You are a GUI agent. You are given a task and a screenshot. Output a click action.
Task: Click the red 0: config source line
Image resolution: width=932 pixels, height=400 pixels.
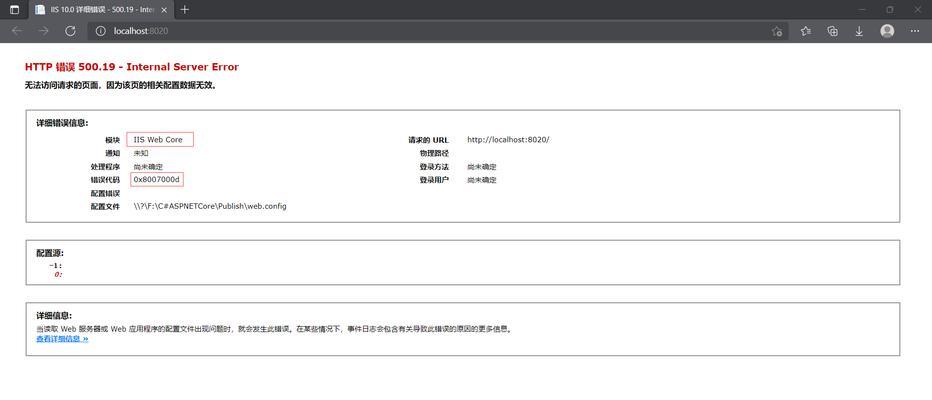[58, 275]
